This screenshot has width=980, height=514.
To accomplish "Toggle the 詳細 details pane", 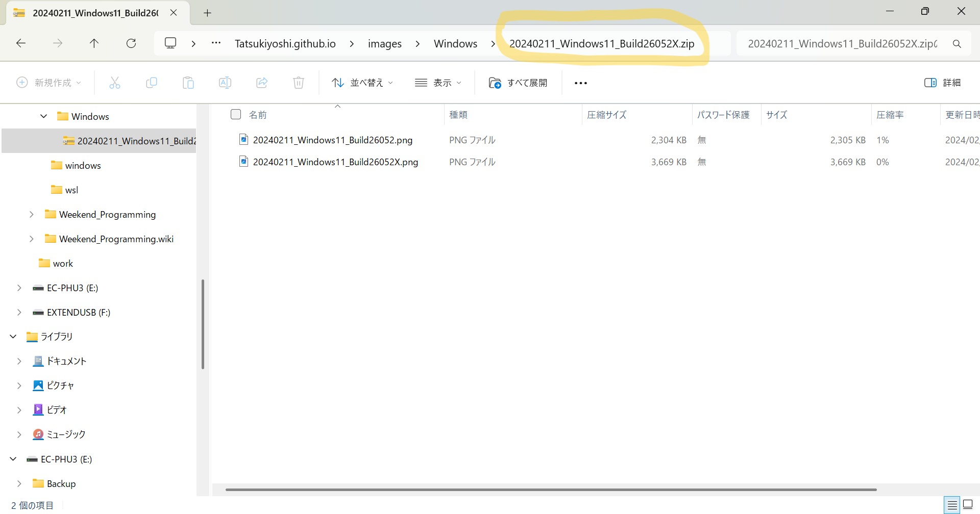I will (x=943, y=83).
